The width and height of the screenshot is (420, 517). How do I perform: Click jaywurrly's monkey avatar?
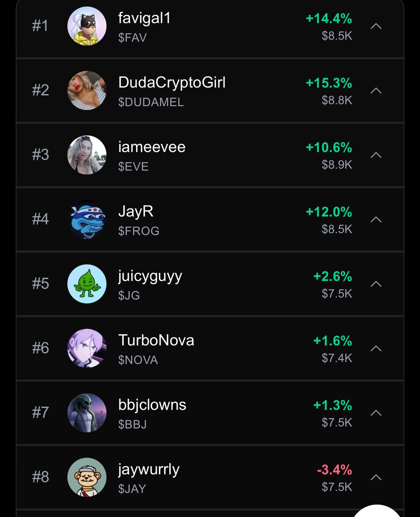(87, 477)
